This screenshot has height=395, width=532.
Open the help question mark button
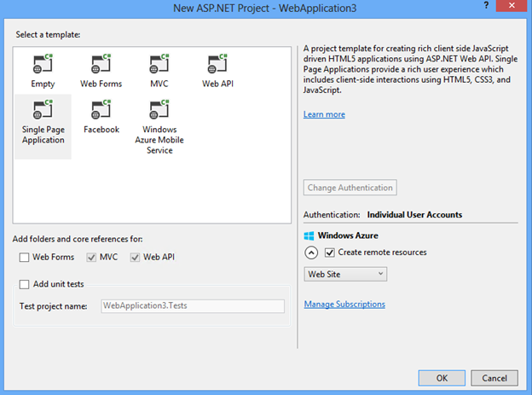click(x=486, y=5)
